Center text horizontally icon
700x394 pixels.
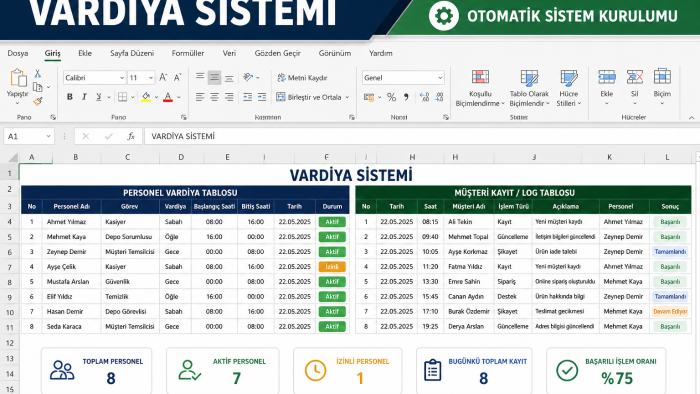coord(214,97)
